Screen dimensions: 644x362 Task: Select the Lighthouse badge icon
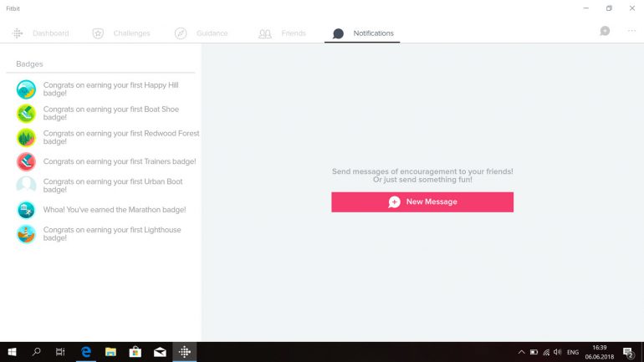[x=27, y=234]
